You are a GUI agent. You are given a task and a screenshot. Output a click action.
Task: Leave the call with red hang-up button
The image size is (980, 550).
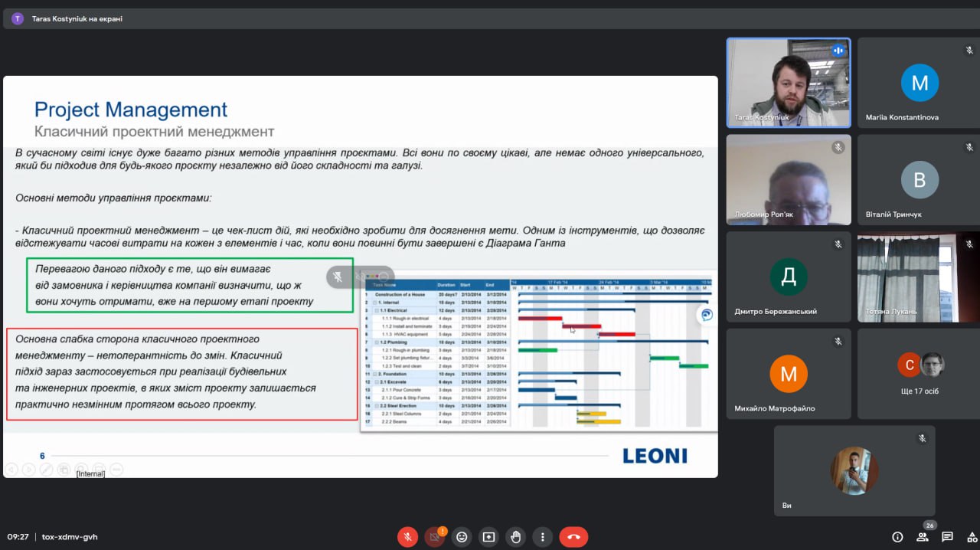pyautogui.click(x=573, y=537)
